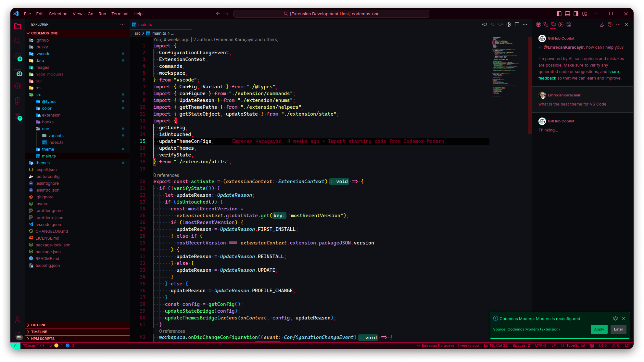Click the Explorer icon in activity bar
The image size is (644, 362).
click(x=18, y=27)
